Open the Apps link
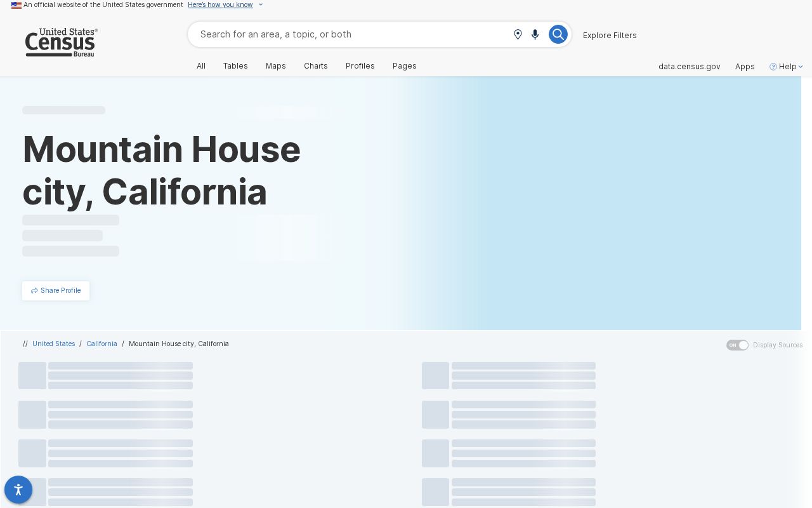Viewport: 812px width, 508px height. pyautogui.click(x=745, y=67)
